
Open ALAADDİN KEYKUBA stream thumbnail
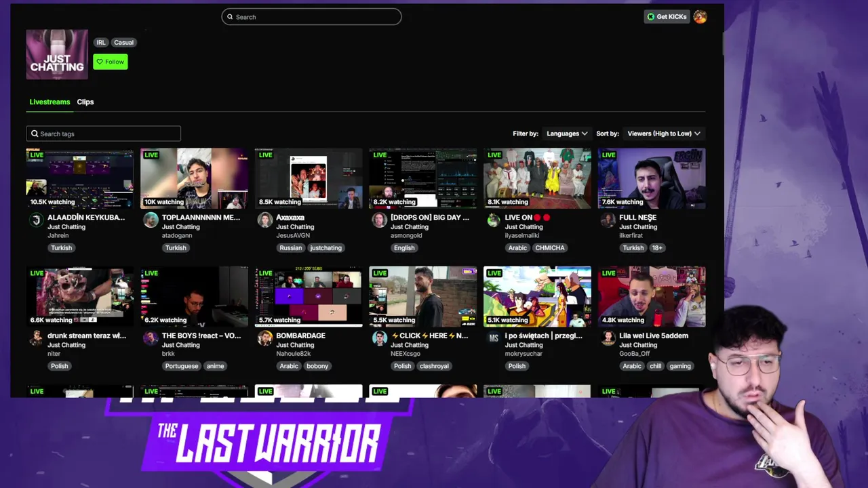80,178
